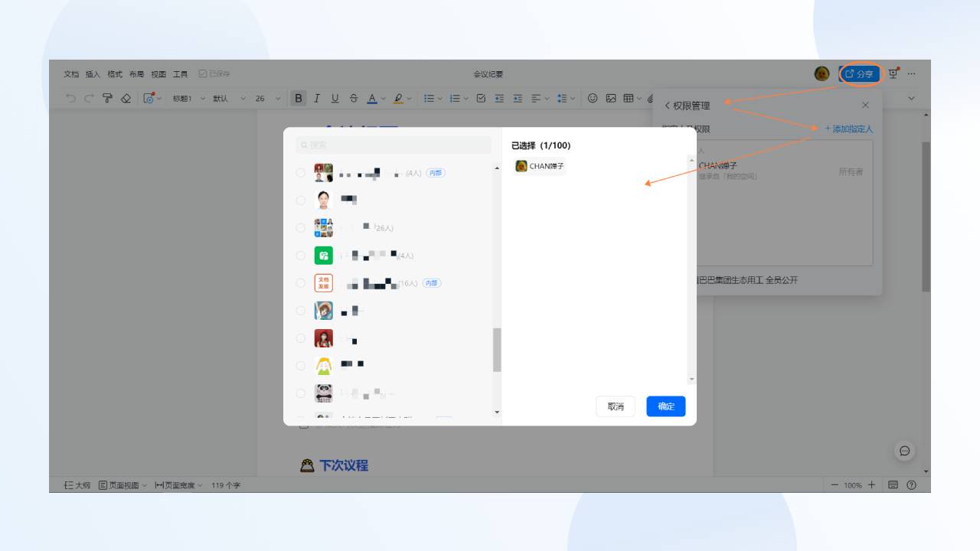Click the search field in the picker
Screen dimensions: 980x551
click(393, 145)
